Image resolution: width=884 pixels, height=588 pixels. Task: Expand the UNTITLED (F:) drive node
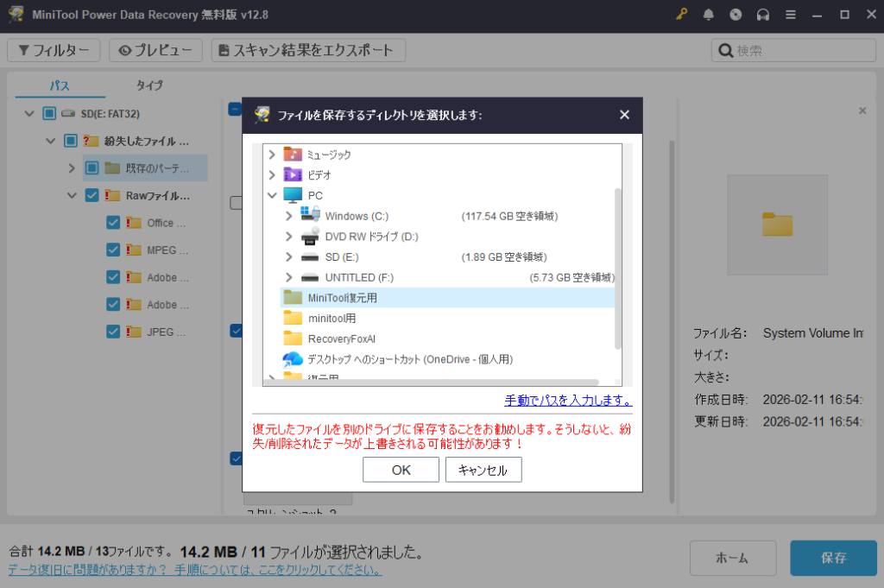pos(289,277)
